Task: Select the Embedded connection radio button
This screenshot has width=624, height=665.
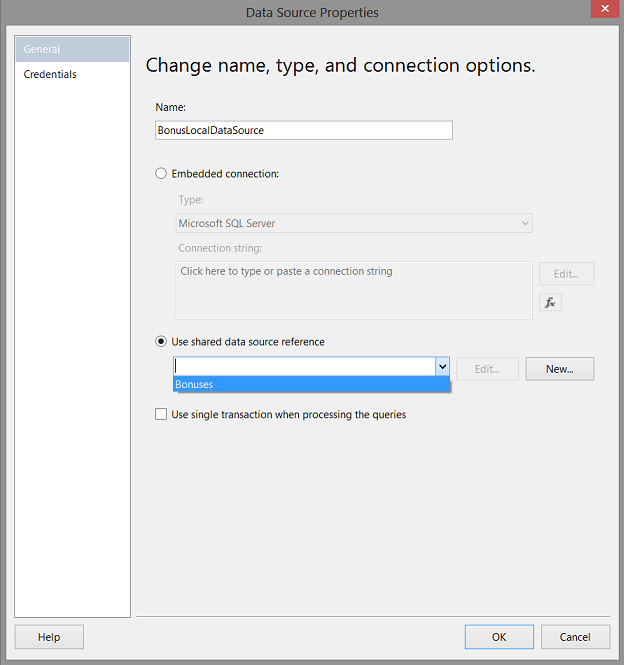Action: click(161, 174)
